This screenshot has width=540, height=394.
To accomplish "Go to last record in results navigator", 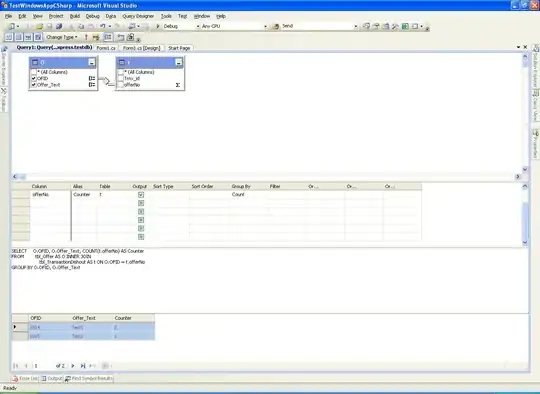I will point(83,366).
